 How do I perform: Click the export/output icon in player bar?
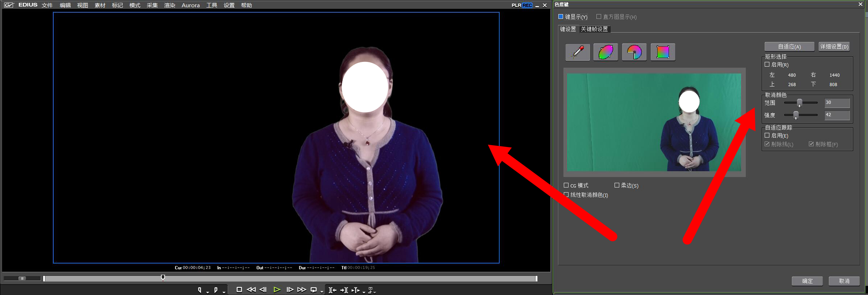coord(371,290)
